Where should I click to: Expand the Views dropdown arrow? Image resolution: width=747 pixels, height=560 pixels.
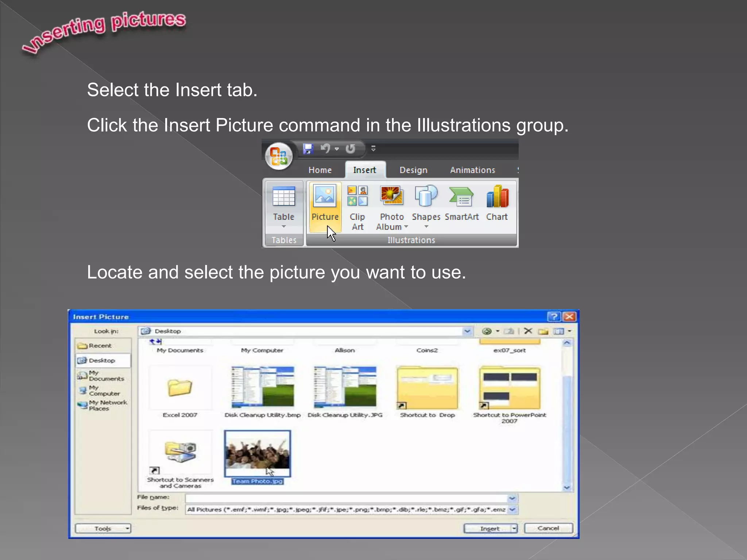(x=569, y=331)
